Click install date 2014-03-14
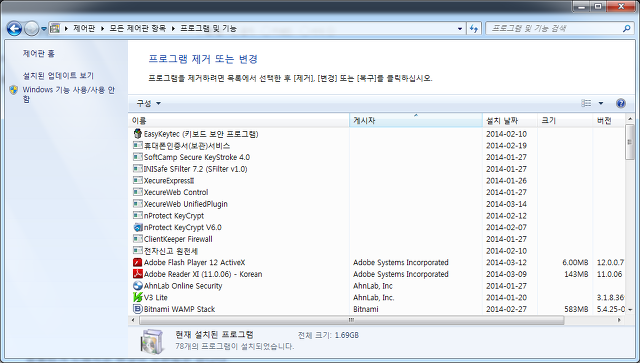The image size is (640, 363). 507,204
